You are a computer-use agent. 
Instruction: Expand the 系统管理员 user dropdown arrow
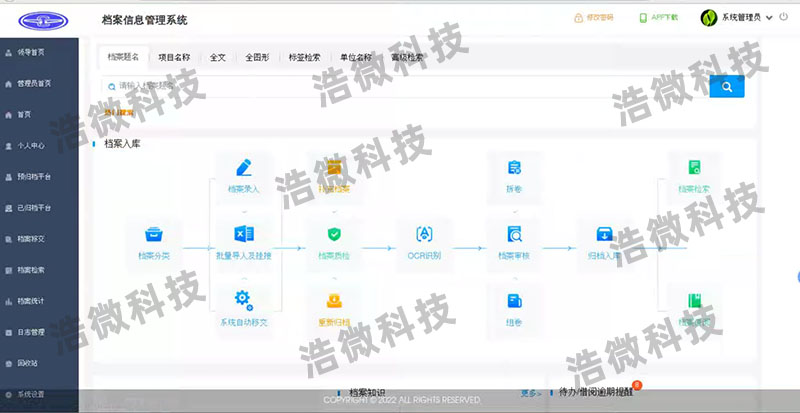(769, 18)
